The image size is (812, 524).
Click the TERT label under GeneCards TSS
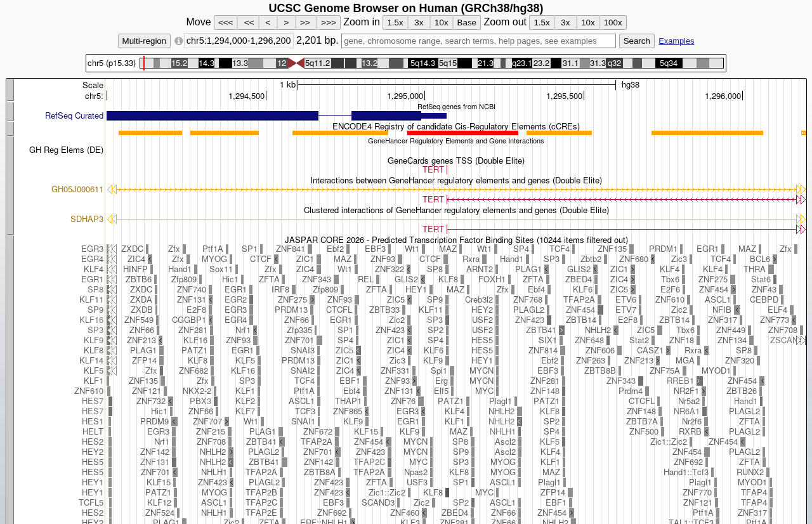pyautogui.click(x=433, y=169)
